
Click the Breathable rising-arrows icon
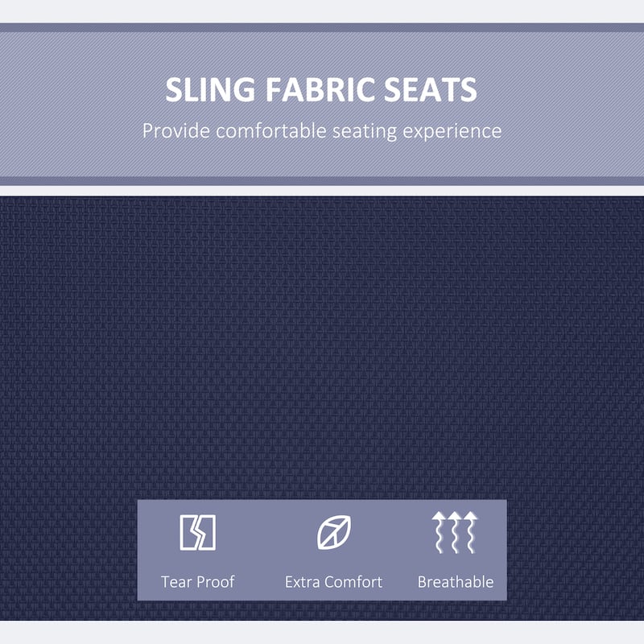(455, 532)
